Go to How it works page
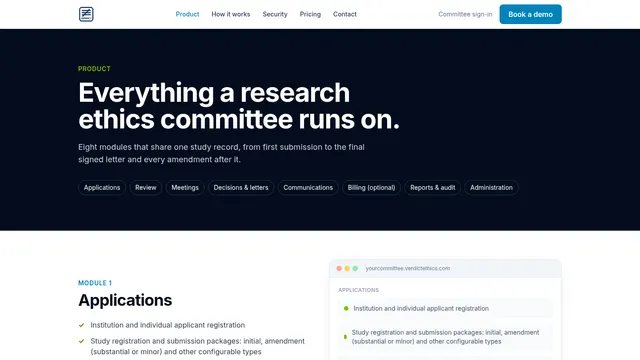The width and height of the screenshot is (640, 360). pyautogui.click(x=231, y=14)
